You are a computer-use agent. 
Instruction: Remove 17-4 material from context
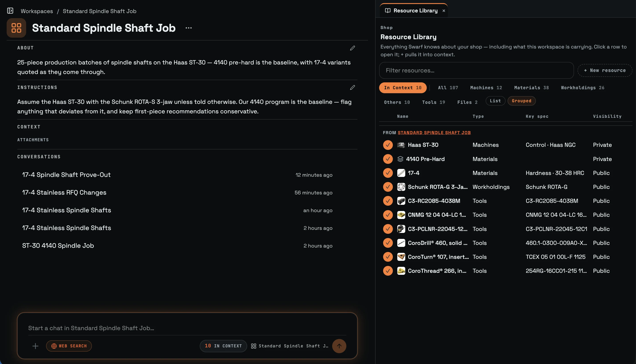(388, 173)
